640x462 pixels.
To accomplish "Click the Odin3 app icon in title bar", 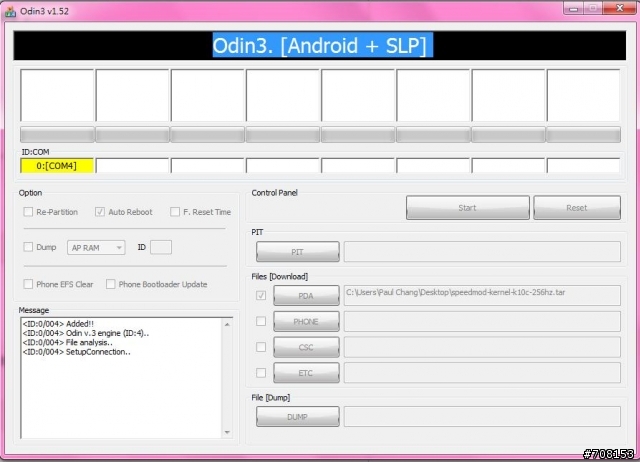I will click(10, 11).
